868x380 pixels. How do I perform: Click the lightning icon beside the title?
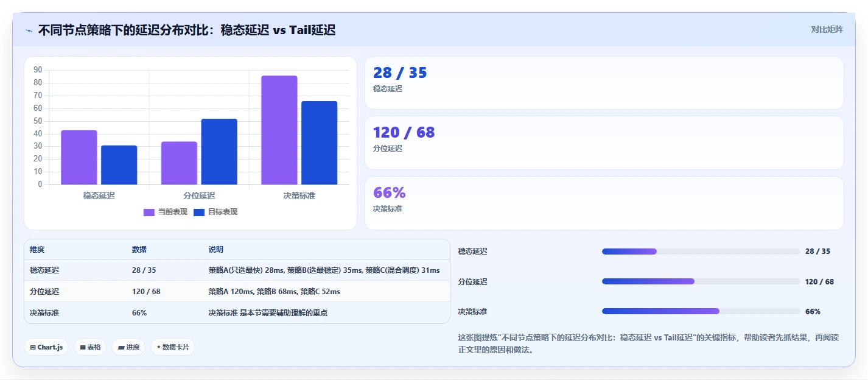click(29, 30)
